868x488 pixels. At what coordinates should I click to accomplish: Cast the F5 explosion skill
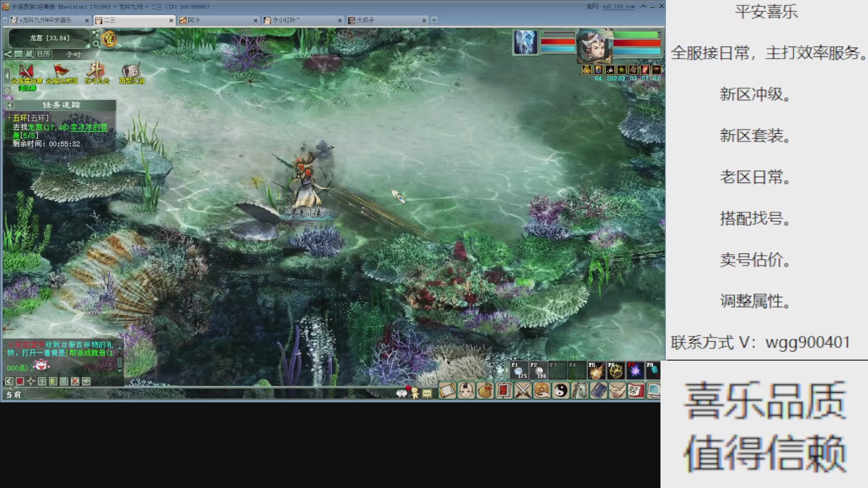[x=596, y=370]
